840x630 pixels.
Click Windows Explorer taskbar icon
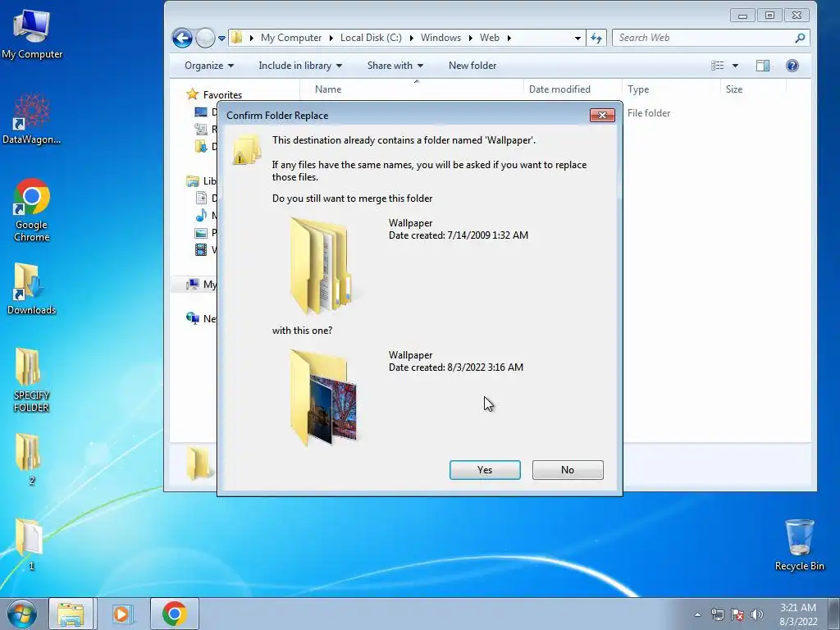tap(71, 614)
